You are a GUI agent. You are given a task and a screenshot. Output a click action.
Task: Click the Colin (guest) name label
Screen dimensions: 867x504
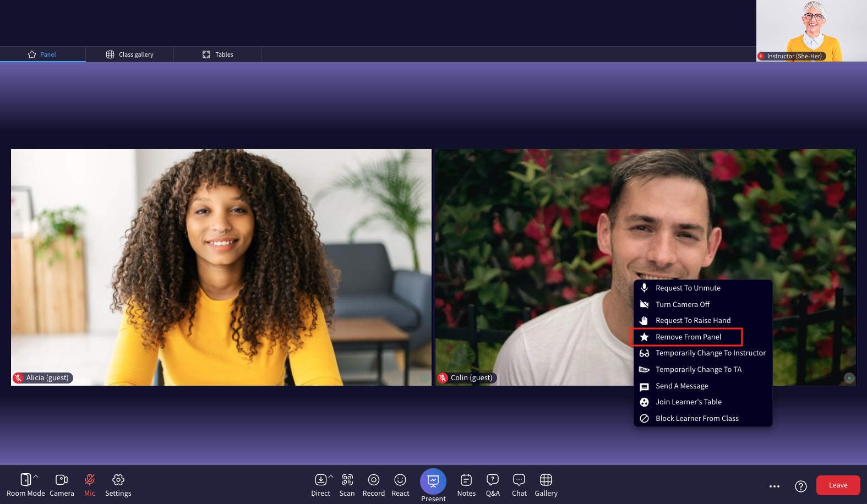[x=471, y=378]
